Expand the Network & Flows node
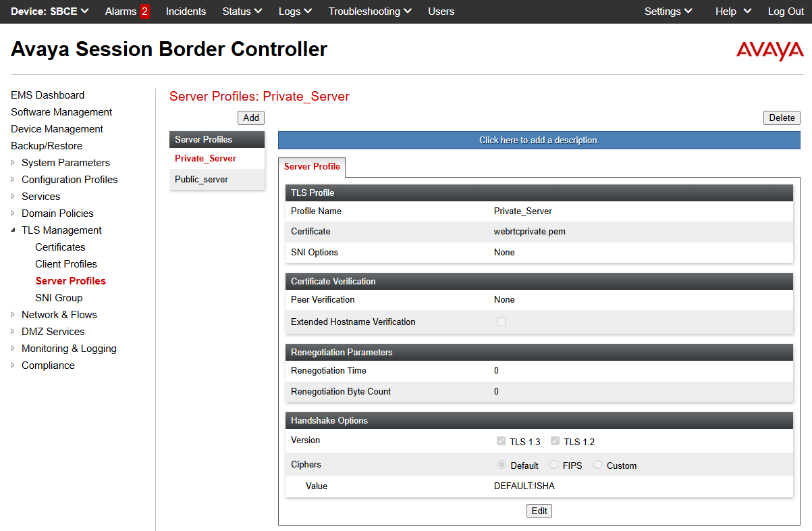This screenshot has width=812, height=531. (13, 315)
